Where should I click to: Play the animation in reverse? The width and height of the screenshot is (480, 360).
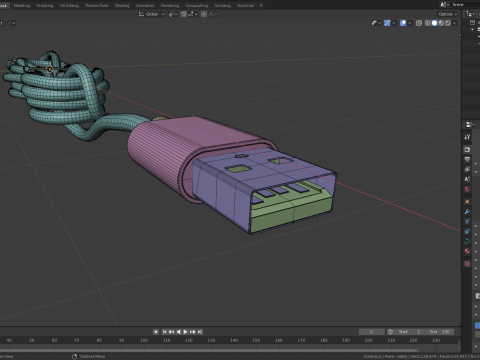point(178,332)
